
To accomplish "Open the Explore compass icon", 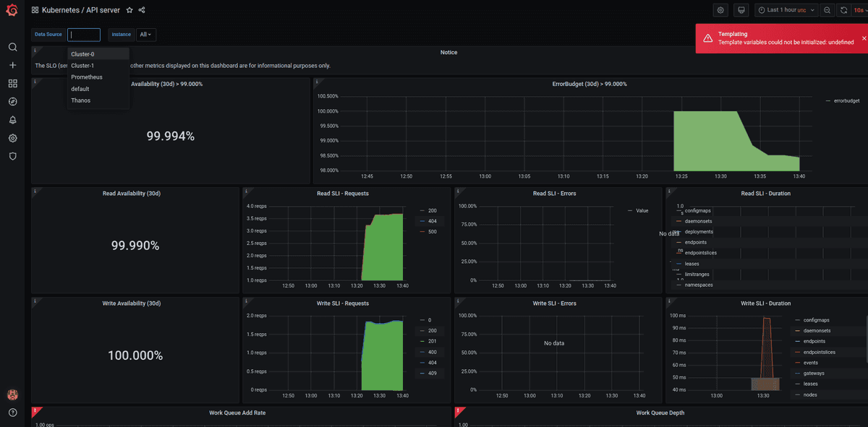I will point(12,101).
